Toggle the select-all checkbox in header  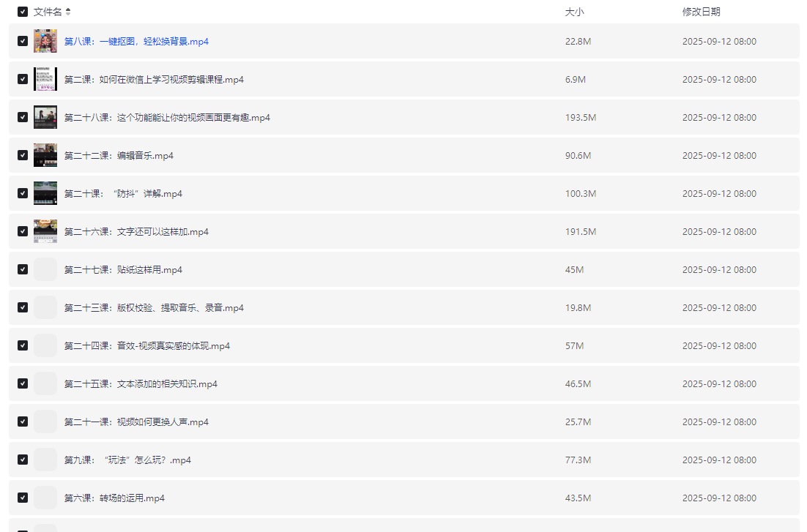click(23, 12)
